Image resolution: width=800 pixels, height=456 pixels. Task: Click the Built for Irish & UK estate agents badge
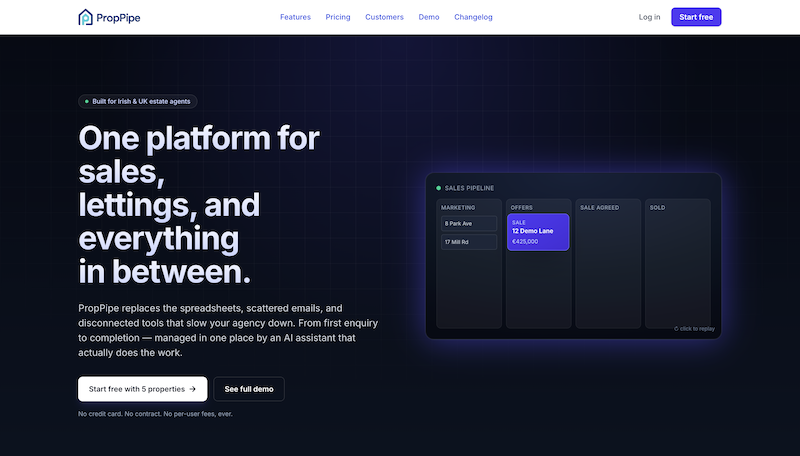tap(138, 102)
